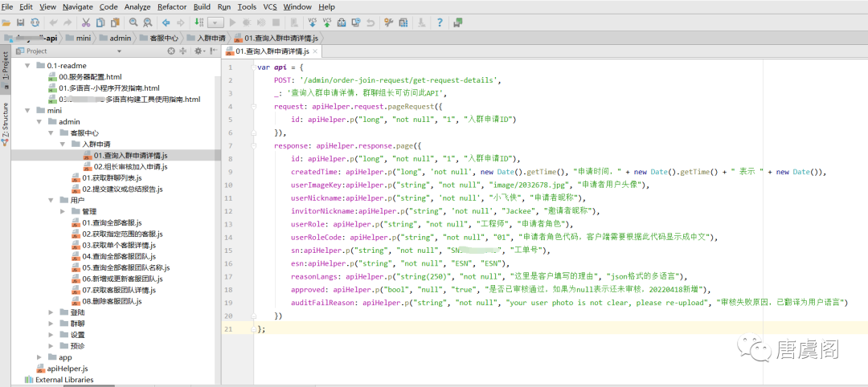Click fold marker at editor line 7
The height and width of the screenshot is (387, 868).
pos(254,146)
